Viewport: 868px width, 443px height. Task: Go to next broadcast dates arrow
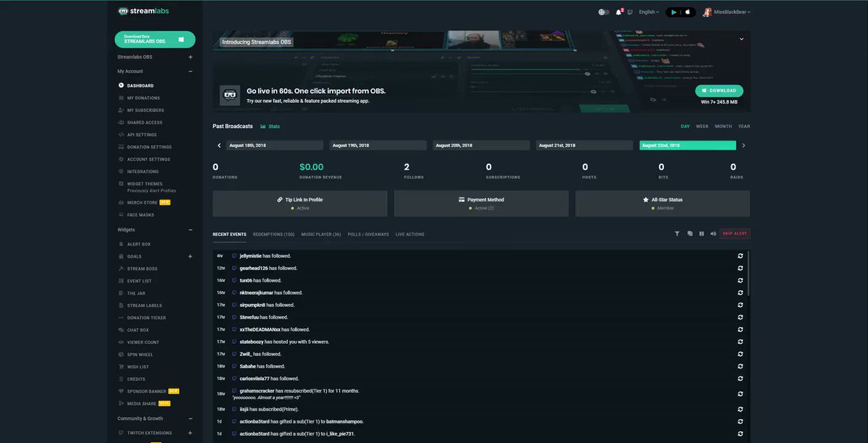(x=744, y=145)
